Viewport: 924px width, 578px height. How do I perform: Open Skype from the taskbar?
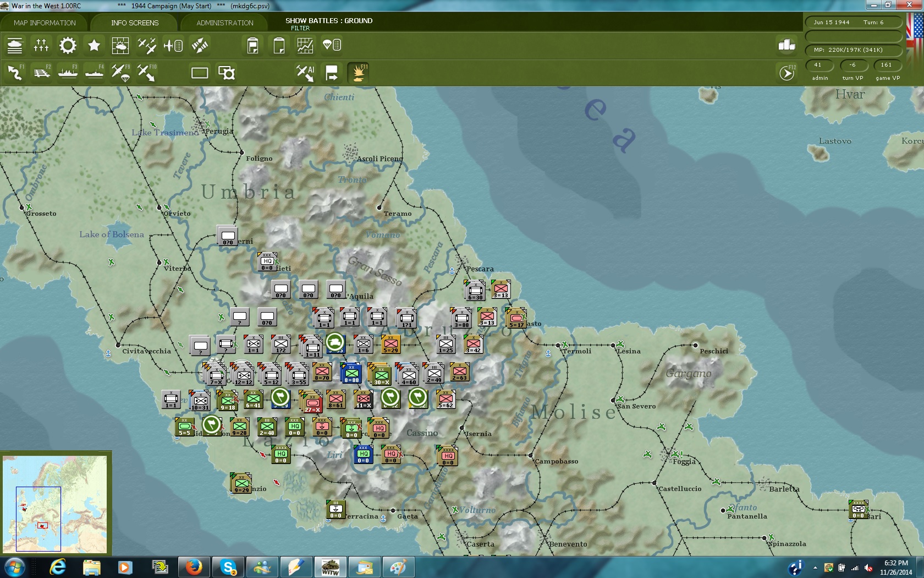[228, 567]
